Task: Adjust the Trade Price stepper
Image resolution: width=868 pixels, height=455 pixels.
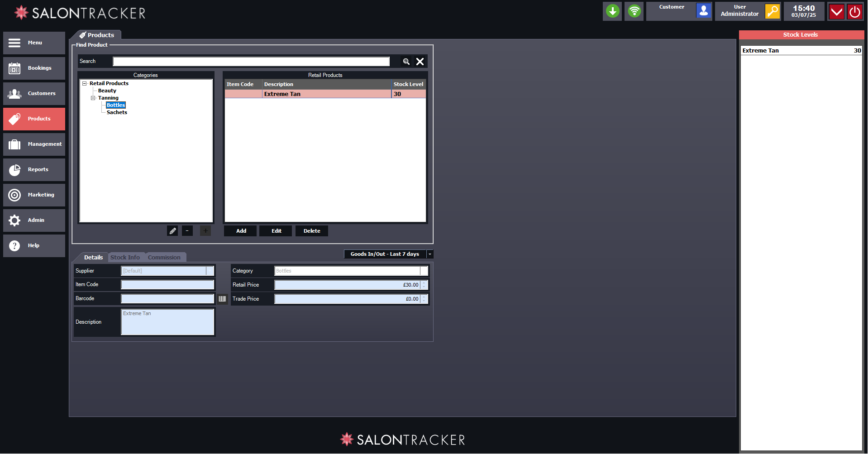Action: coord(424,299)
